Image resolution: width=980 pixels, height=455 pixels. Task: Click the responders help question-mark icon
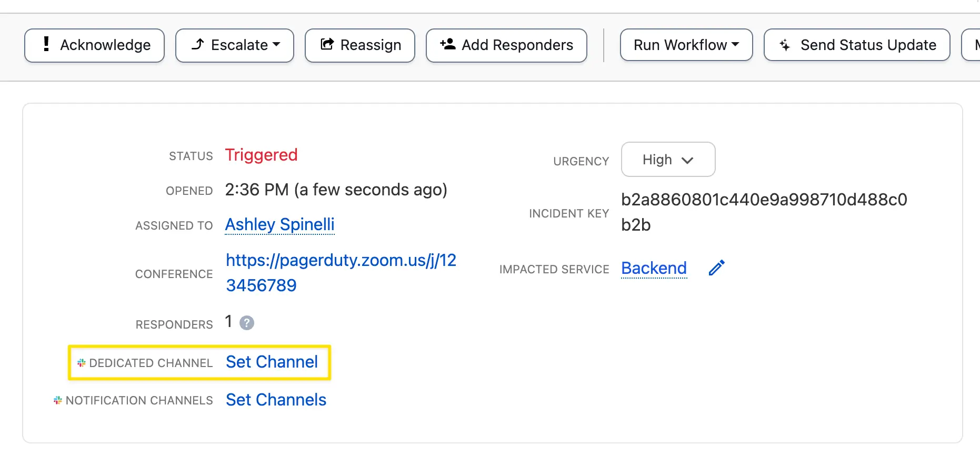point(247,323)
